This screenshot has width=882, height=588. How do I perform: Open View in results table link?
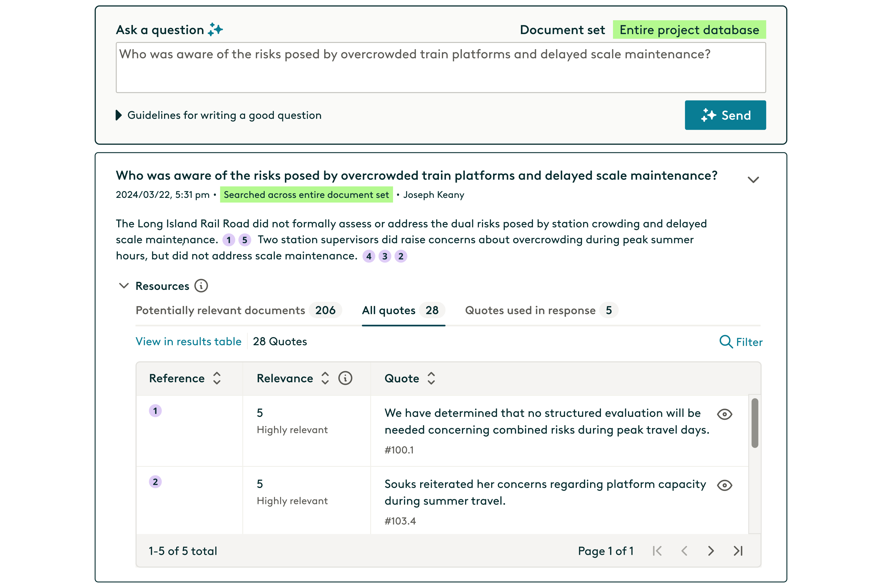188,341
